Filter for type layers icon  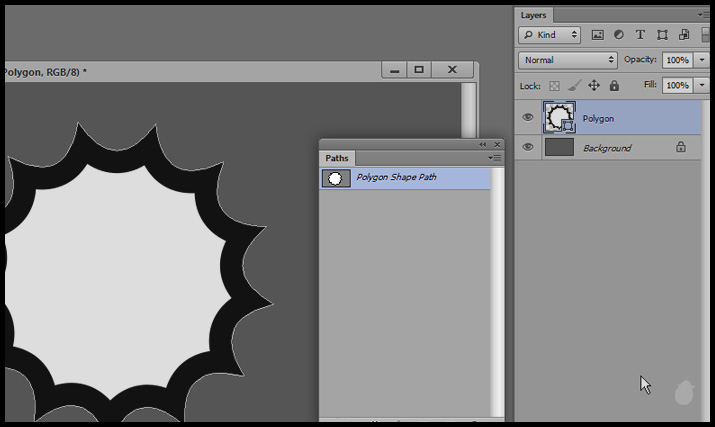pyautogui.click(x=640, y=35)
